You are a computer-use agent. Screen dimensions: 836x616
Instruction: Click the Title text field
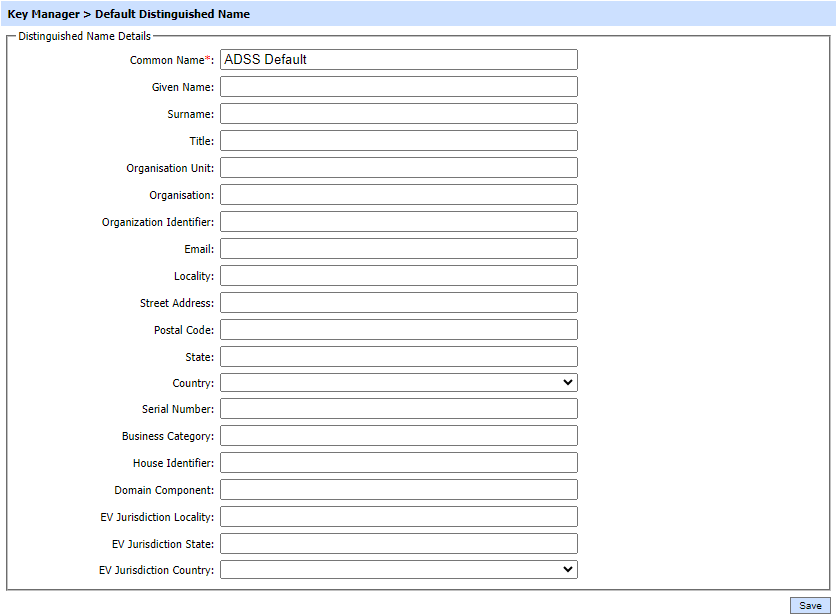(398, 141)
